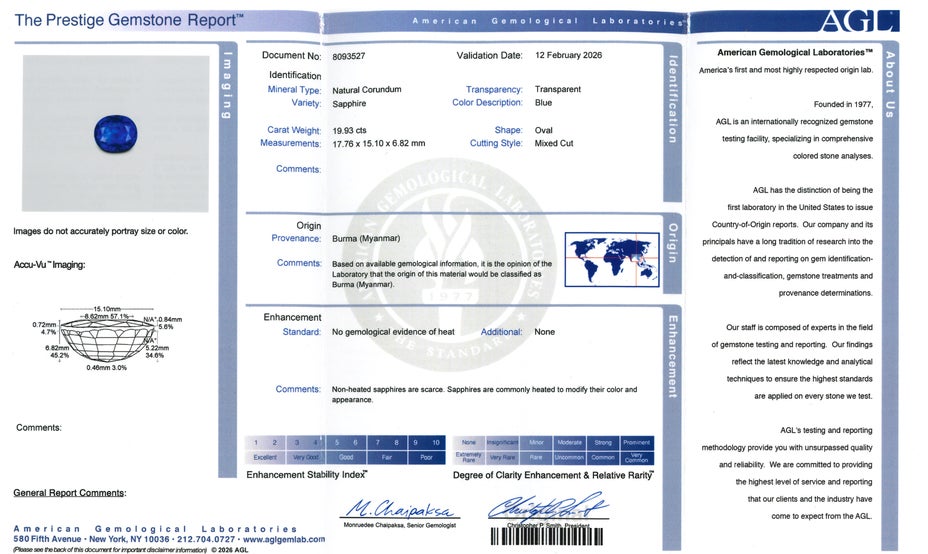
Task: Click the Very Common rarity cell
Action: coord(637,458)
